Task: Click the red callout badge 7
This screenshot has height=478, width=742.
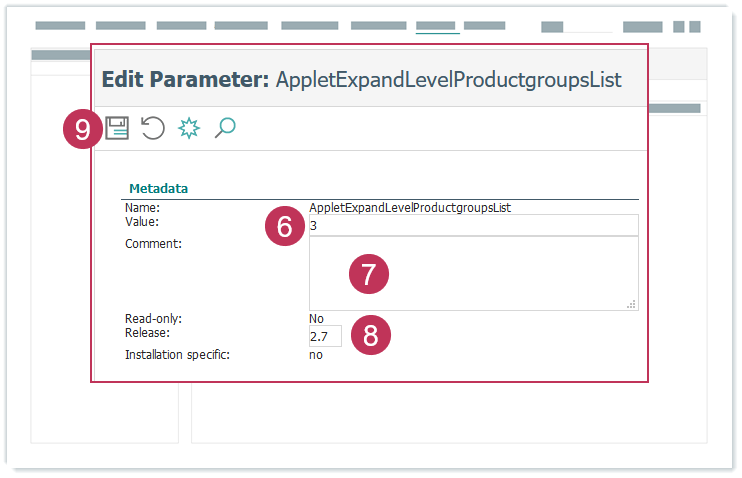Action: pyautogui.click(x=368, y=275)
